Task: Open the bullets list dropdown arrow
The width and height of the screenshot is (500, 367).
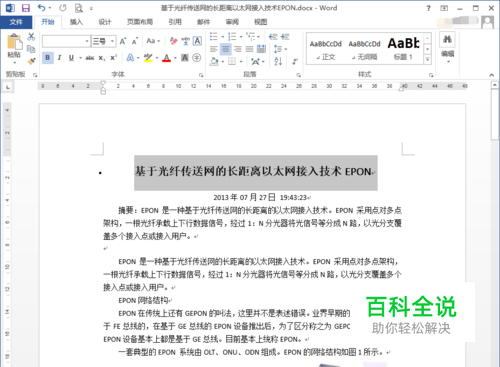Action: [223, 37]
